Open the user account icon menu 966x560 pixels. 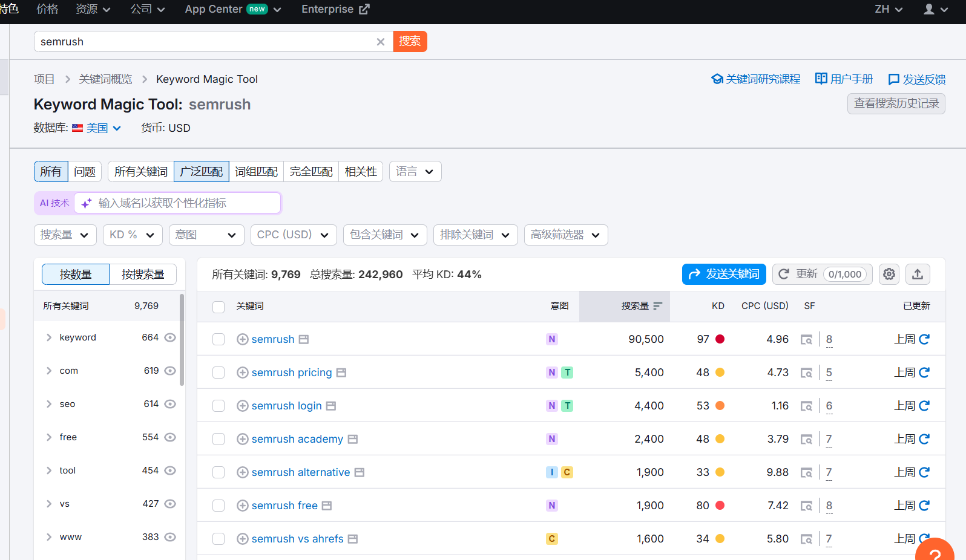tap(935, 9)
